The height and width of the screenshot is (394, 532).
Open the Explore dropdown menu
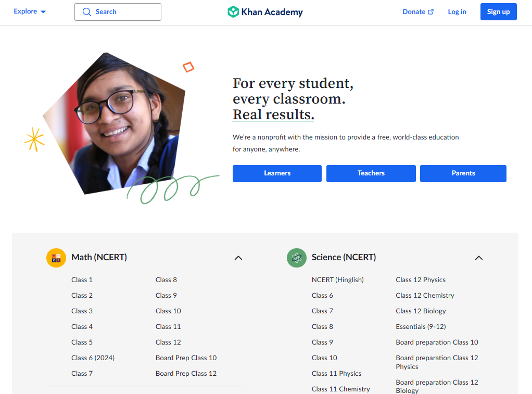(x=30, y=11)
